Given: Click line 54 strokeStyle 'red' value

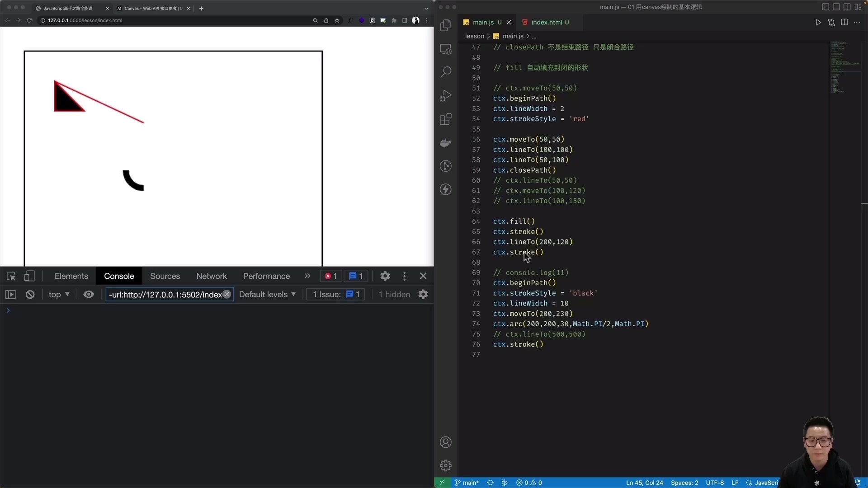Looking at the screenshot, I should pyautogui.click(x=579, y=119).
